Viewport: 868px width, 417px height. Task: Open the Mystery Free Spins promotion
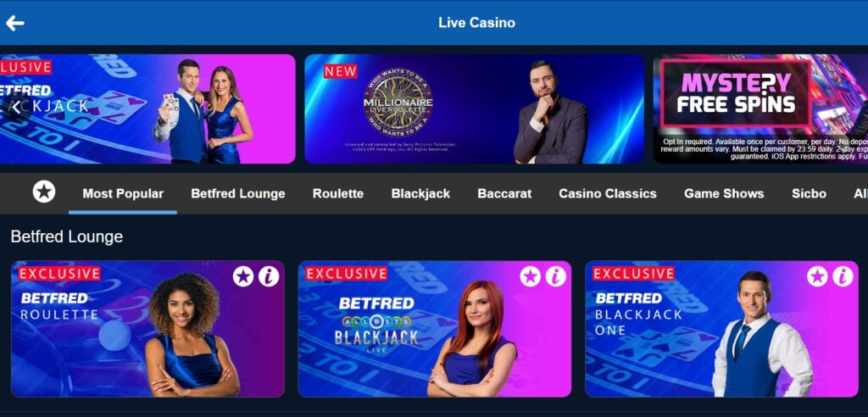pyautogui.click(x=760, y=108)
